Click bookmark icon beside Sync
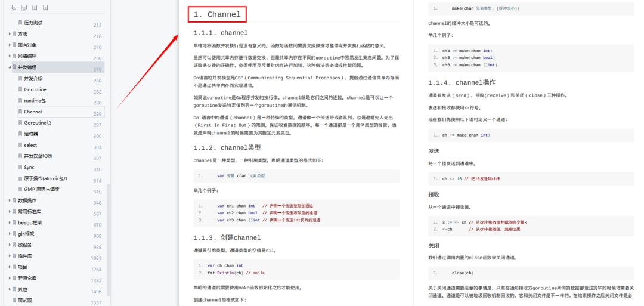The height and width of the screenshot is (306, 644). 20,167
